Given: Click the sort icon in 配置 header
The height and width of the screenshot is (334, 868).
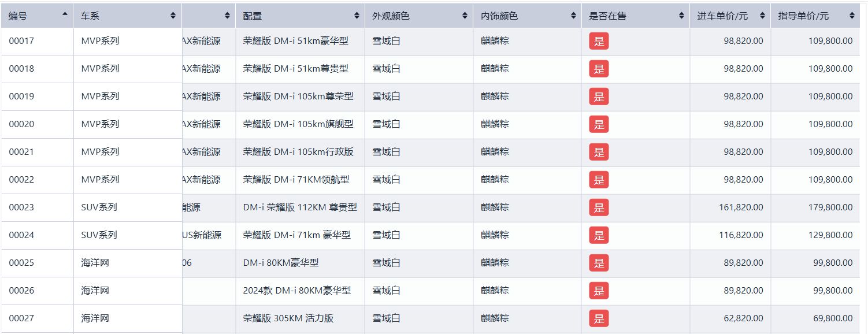Looking at the screenshot, I should point(357,16).
